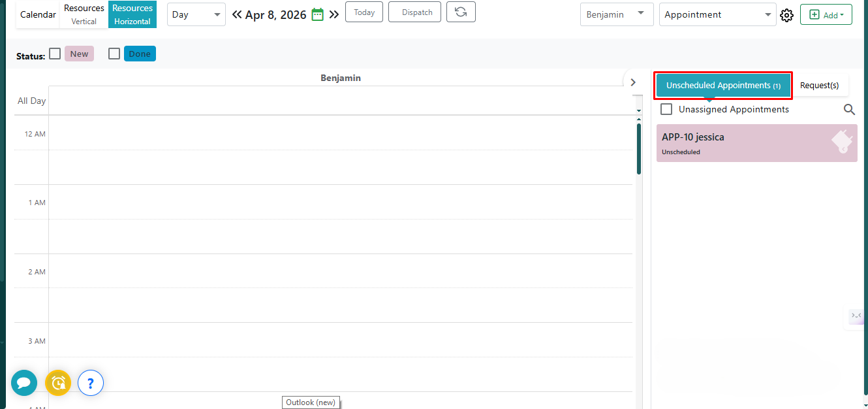The height and width of the screenshot is (409, 868).
Task: Open the Day view dropdown
Action: (196, 14)
